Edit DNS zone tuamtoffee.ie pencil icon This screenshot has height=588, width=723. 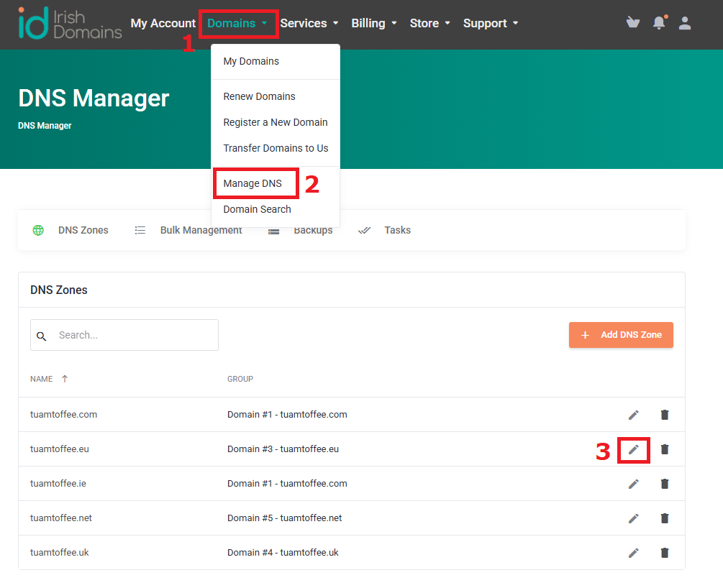tap(634, 484)
